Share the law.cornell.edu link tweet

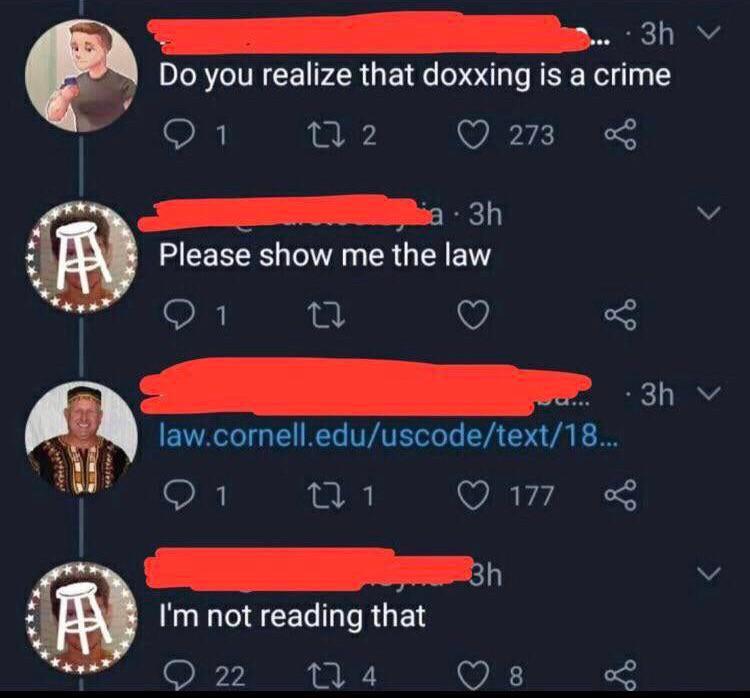tap(620, 496)
